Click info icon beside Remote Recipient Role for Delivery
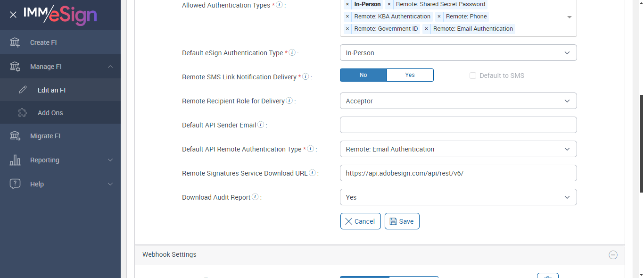644x278 pixels. (289, 101)
